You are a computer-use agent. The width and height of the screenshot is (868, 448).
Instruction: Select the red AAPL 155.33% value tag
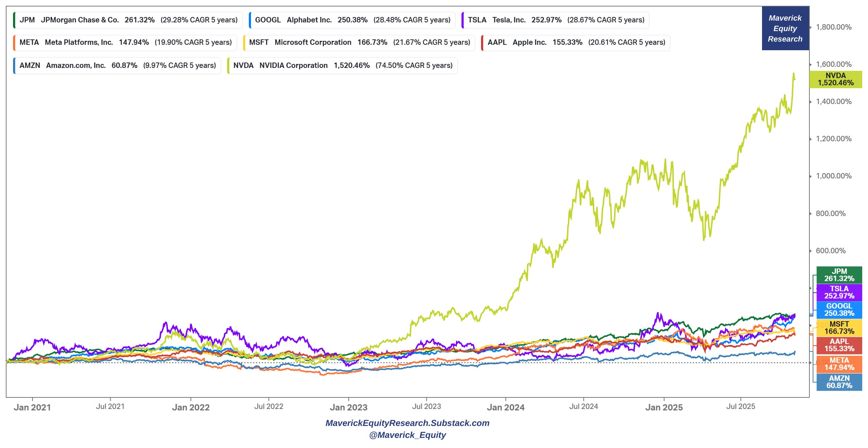[x=839, y=345]
